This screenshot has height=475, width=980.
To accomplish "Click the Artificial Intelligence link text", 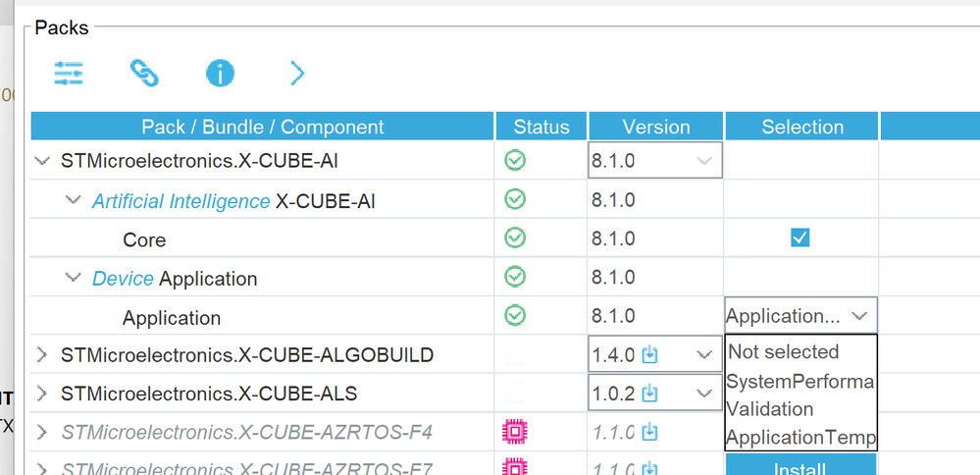I will (181, 201).
